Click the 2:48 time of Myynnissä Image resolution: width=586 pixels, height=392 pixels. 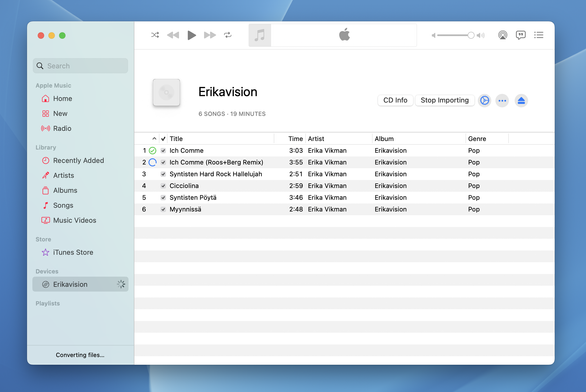pyautogui.click(x=296, y=209)
